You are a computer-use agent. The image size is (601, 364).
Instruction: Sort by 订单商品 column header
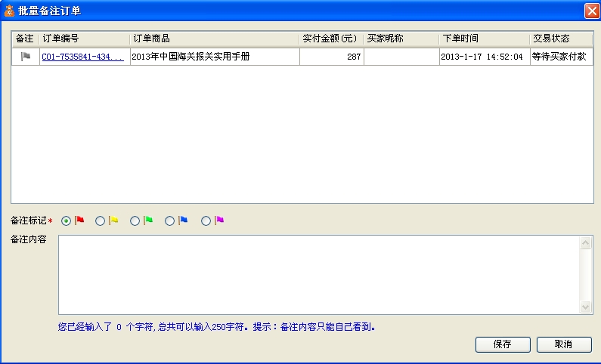tap(215, 39)
